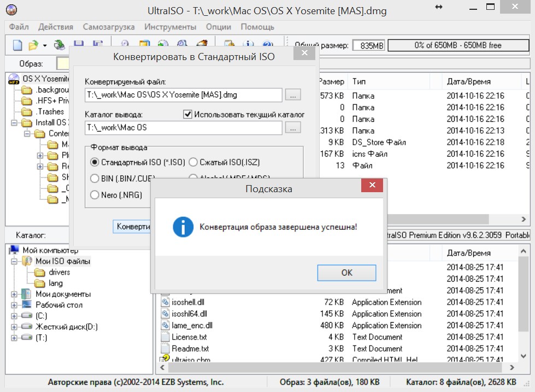This screenshot has height=392, width=535.
Task: Select the Мой компьютер icon
Action: (x=14, y=250)
